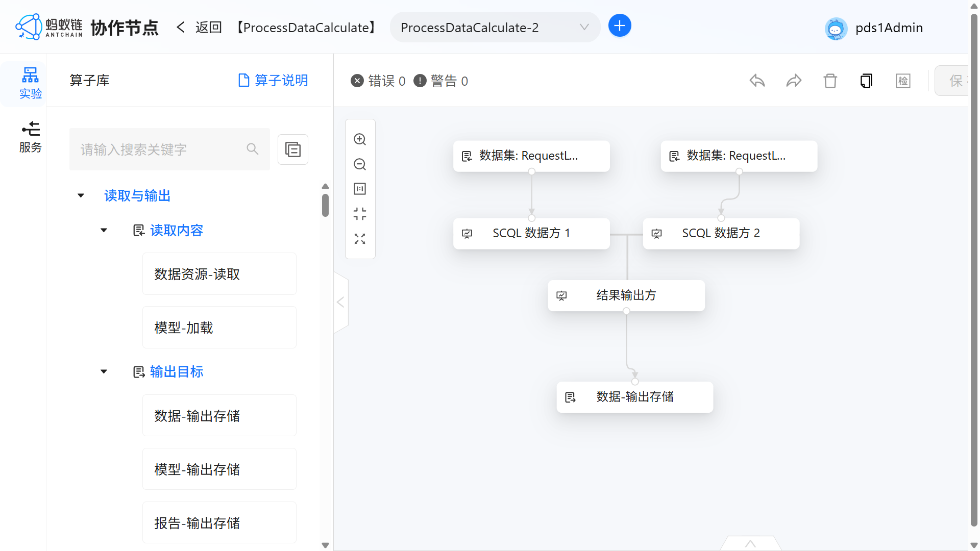Viewport: 980px width, 551px height.
Task: Reset canvas to 1:1 zoom
Action: (x=360, y=189)
